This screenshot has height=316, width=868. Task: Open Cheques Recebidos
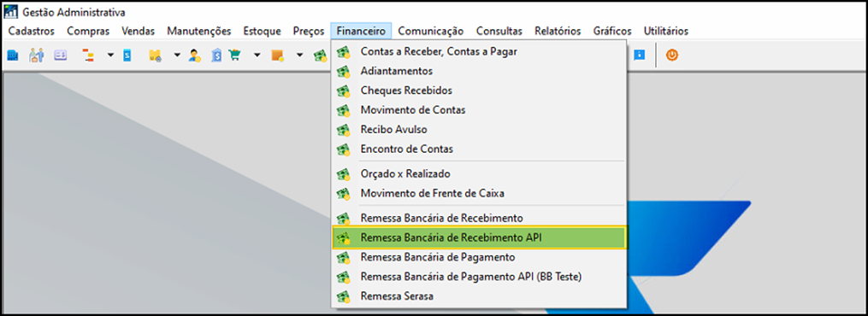tap(479, 91)
